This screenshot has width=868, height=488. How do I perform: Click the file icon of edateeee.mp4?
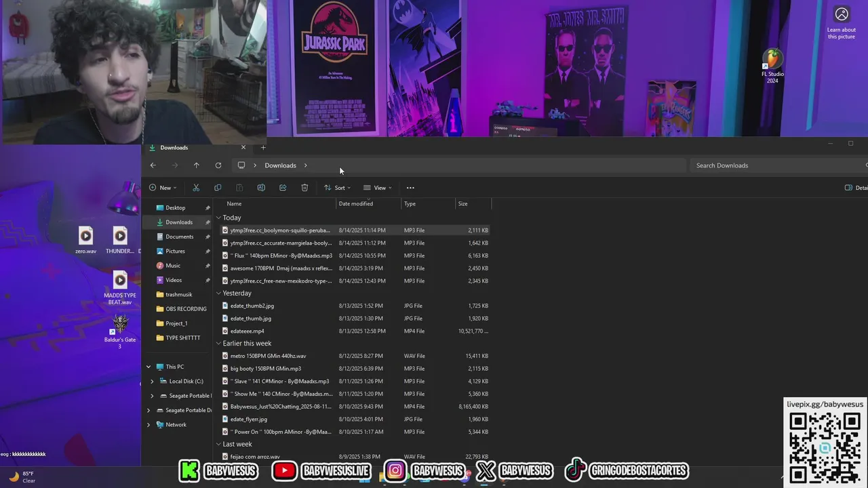225,331
